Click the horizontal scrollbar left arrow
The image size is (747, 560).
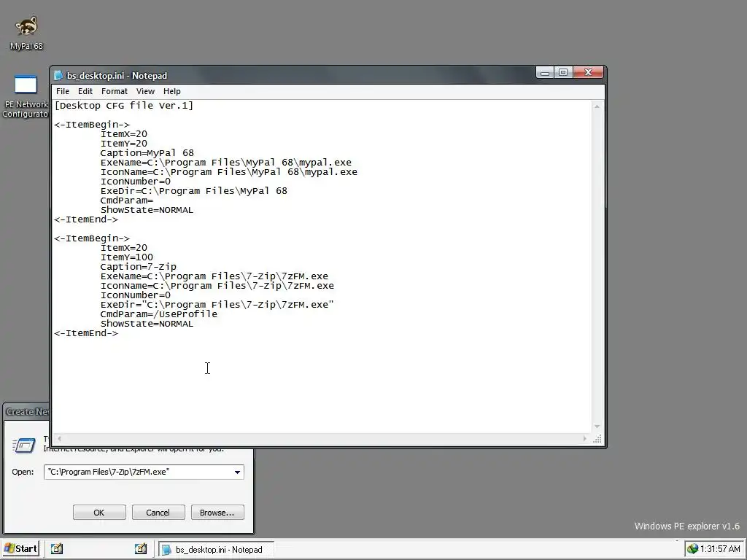pos(59,438)
